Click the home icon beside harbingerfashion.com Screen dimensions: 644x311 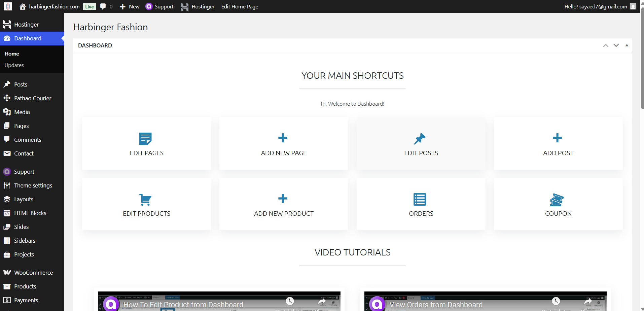tap(23, 6)
